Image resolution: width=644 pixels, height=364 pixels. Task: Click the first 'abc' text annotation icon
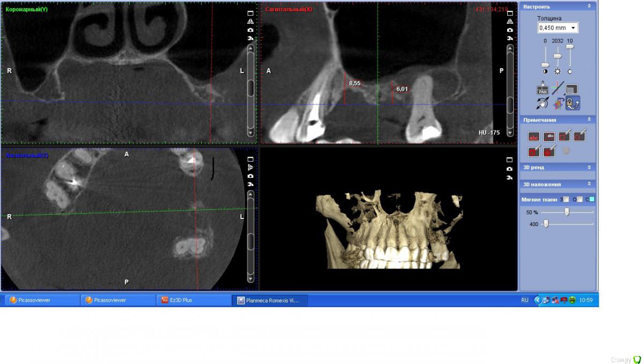point(534,136)
